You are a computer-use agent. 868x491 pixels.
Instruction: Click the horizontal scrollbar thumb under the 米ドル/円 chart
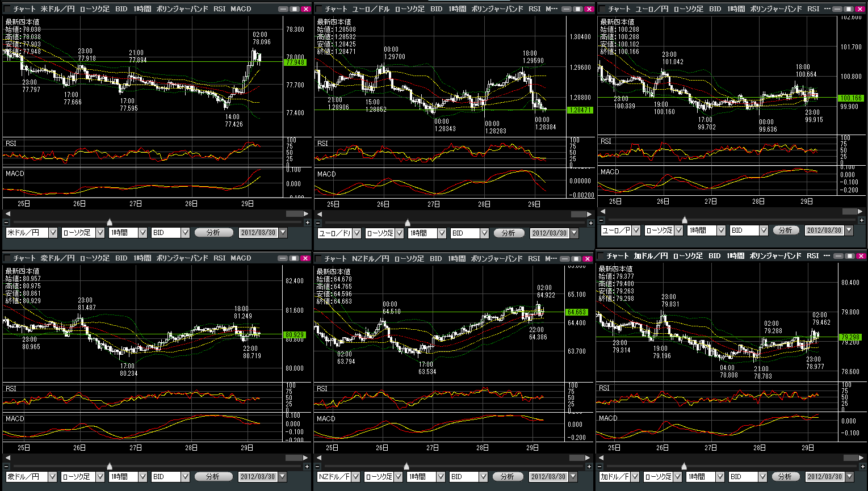point(294,214)
